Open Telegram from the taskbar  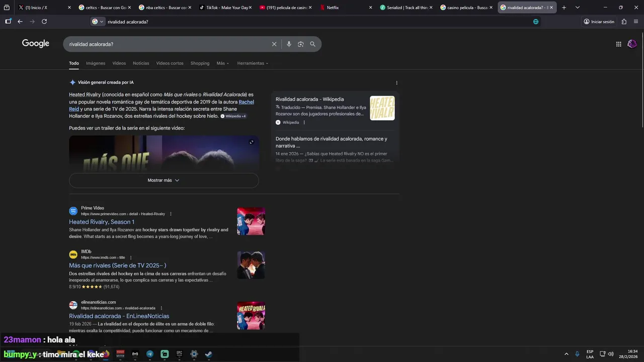[150, 354]
